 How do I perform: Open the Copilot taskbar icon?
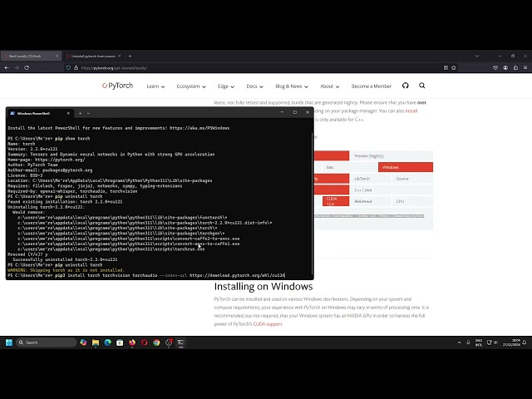[83, 342]
